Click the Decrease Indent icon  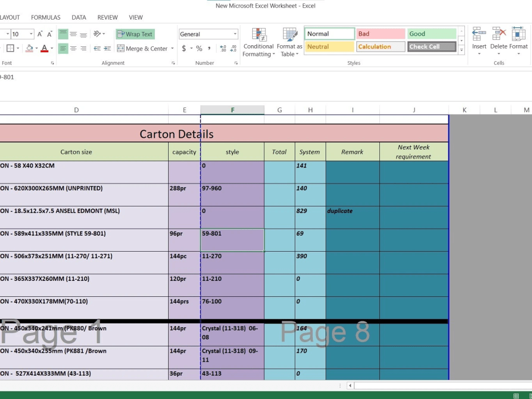pyautogui.click(x=97, y=48)
